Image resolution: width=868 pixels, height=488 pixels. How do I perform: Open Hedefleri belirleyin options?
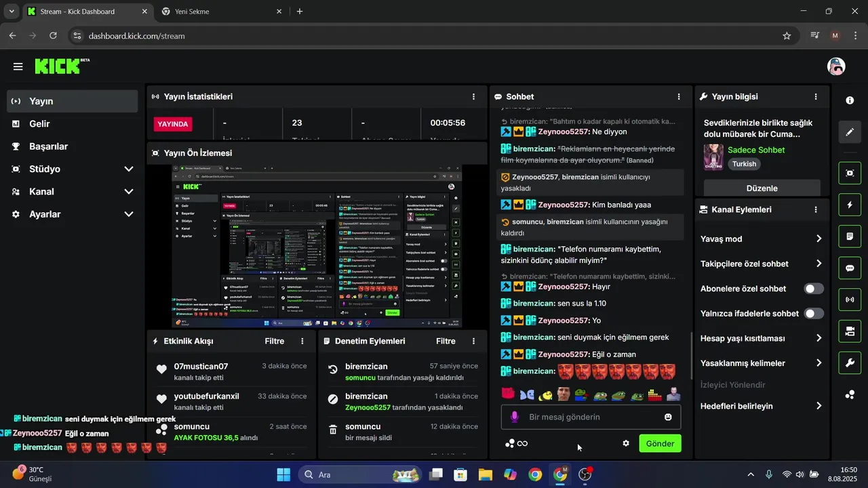762,406
